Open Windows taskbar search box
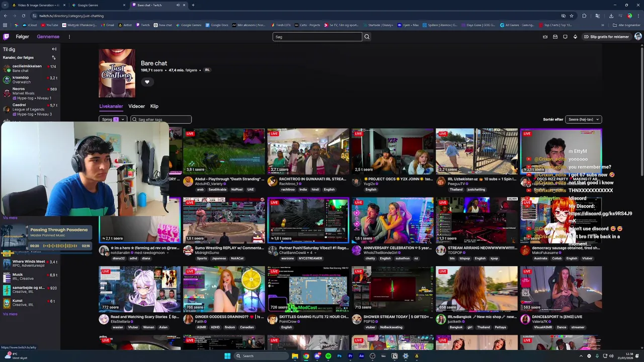The image size is (644, 362). click(x=261, y=356)
